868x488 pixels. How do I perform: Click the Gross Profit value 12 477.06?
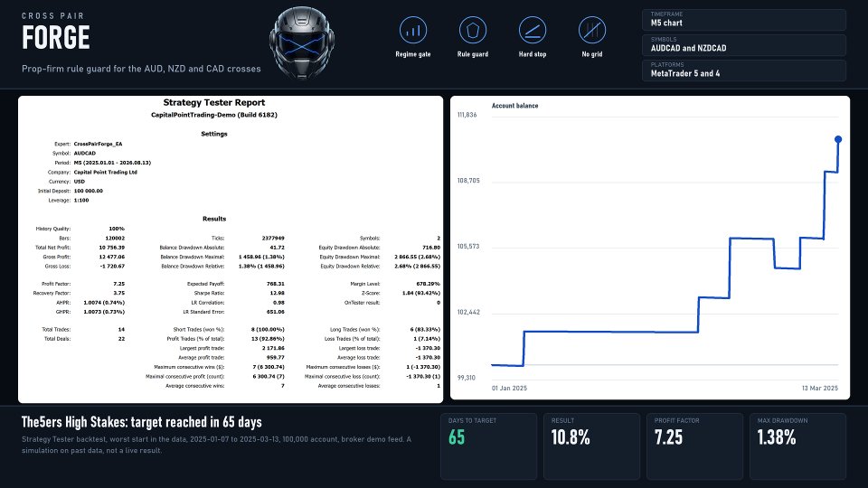pyautogui.click(x=112, y=257)
